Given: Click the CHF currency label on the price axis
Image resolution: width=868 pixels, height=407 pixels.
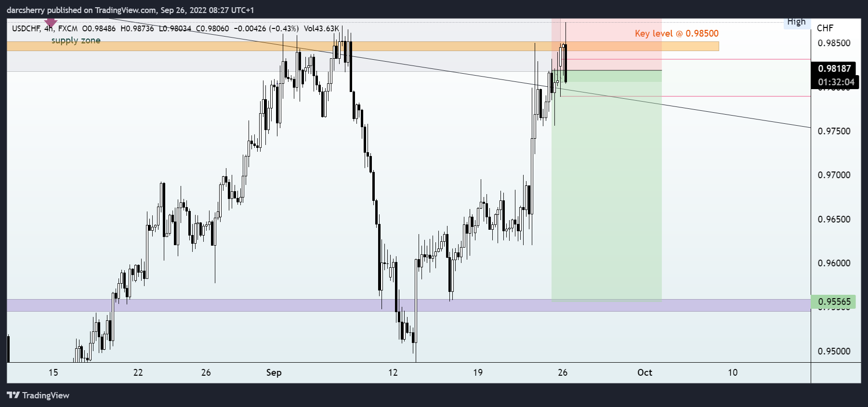Looking at the screenshot, I should 825,28.
